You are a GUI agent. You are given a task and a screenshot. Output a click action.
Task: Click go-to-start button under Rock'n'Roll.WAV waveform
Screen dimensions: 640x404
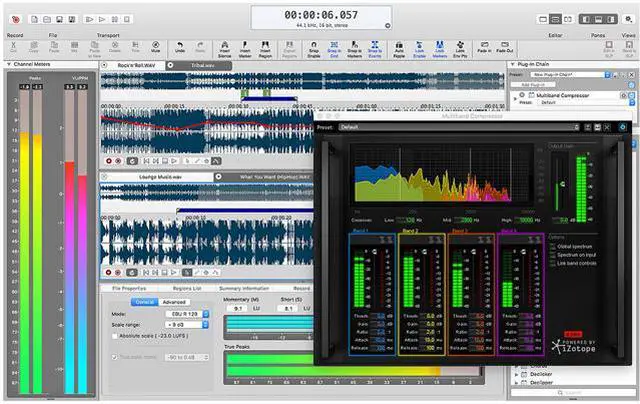[x=146, y=161]
